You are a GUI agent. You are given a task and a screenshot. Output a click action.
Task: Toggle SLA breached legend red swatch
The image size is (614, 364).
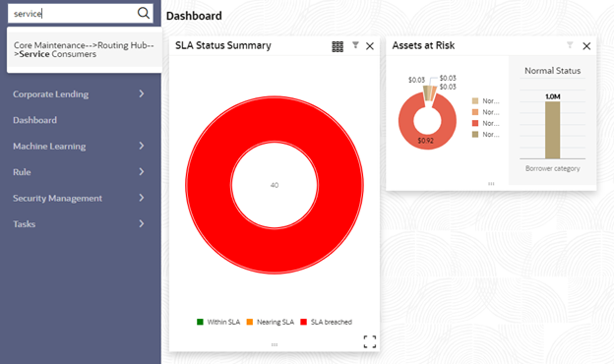tap(303, 322)
